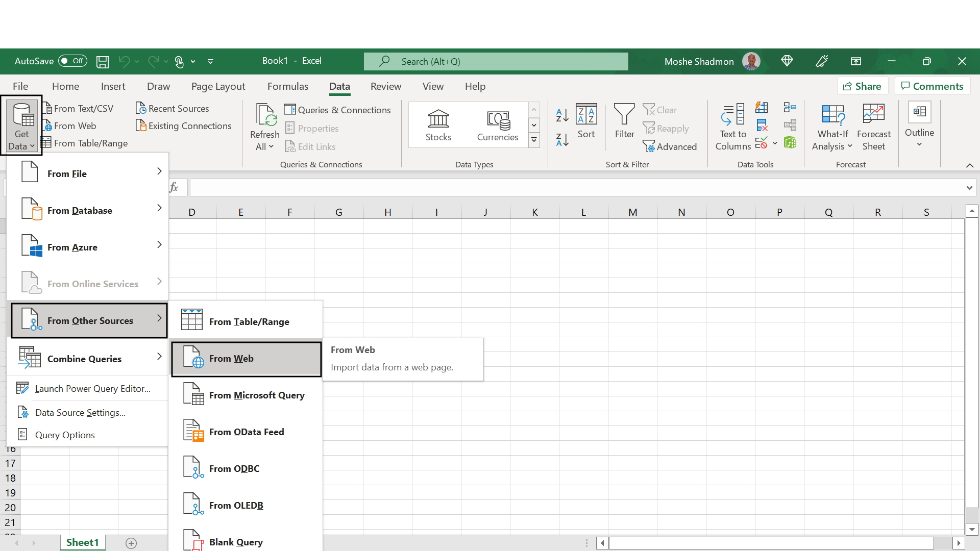Add a new sheet
This screenshot has width=980, height=551.
(x=131, y=543)
